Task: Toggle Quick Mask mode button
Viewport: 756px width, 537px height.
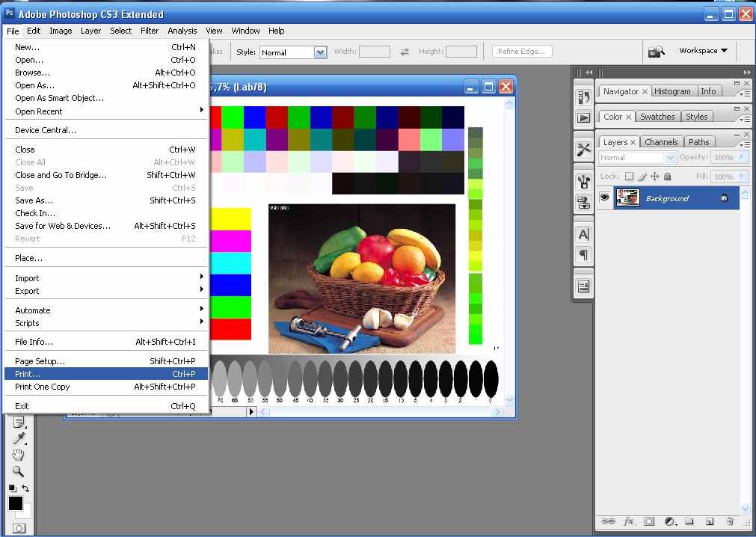Action: (x=19, y=528)
